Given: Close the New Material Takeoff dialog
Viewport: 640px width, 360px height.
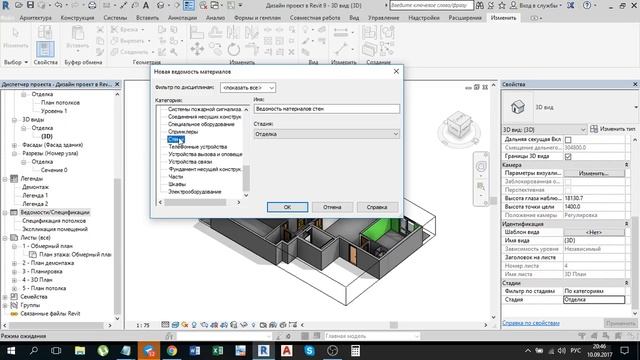Looking at the screenshot, I should pyautogui.click(x=396, y=71).
